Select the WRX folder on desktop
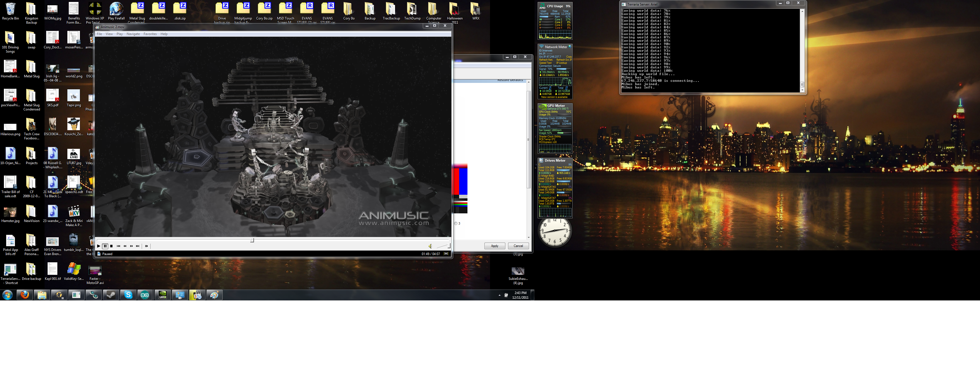The image size is (980, 385). [476, 11]
